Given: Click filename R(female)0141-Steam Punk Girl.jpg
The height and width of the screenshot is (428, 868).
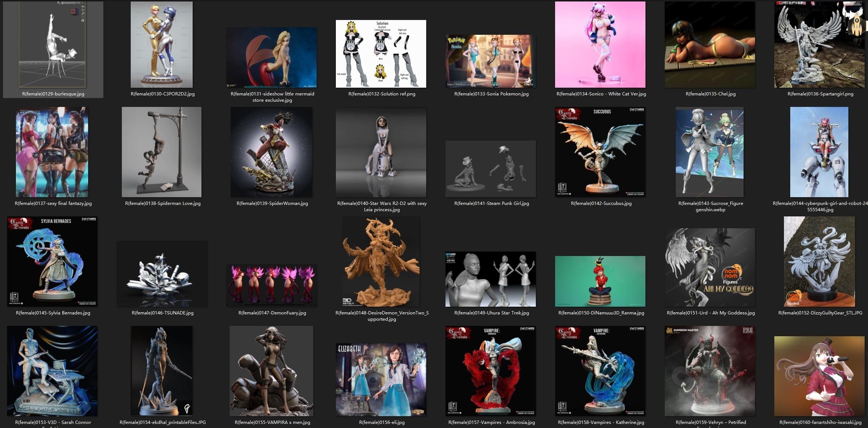Looking at the screenshot, I should click(491, 203).
